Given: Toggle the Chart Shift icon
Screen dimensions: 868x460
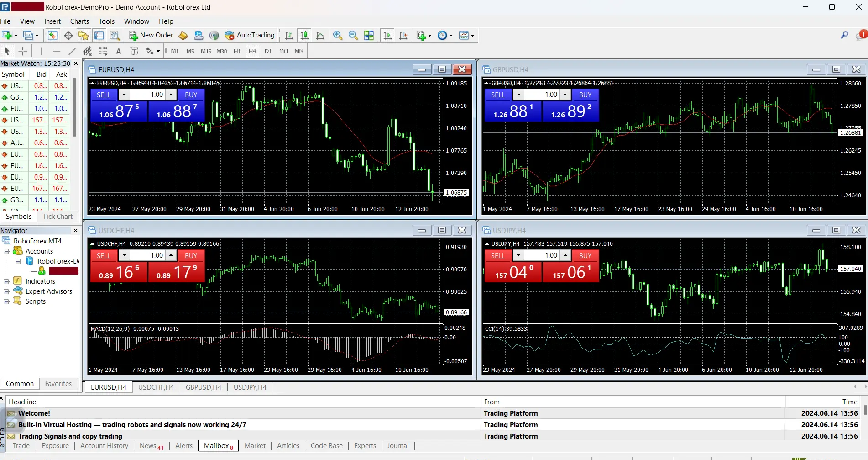Looking at the screenshot, I should point(403,35).
